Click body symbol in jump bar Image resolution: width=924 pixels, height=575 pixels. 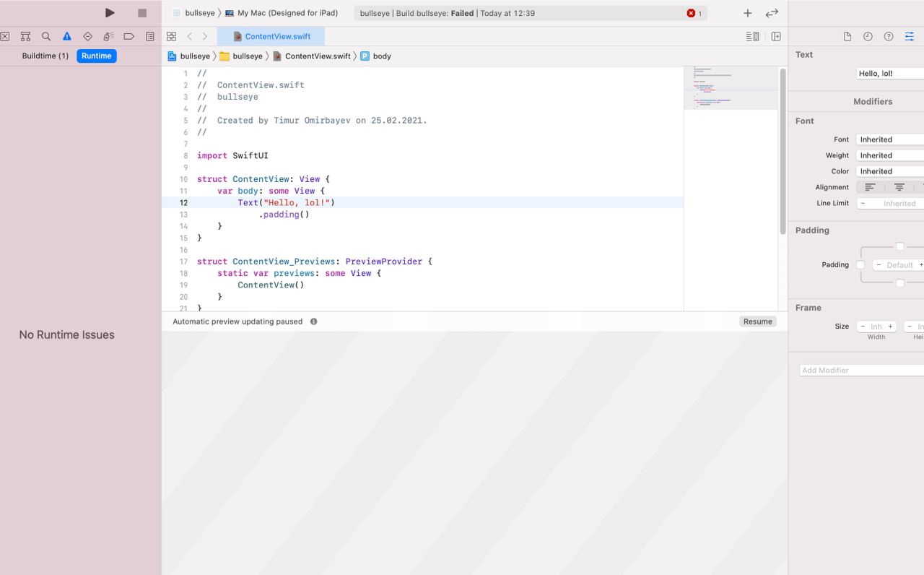pos(375,56)
